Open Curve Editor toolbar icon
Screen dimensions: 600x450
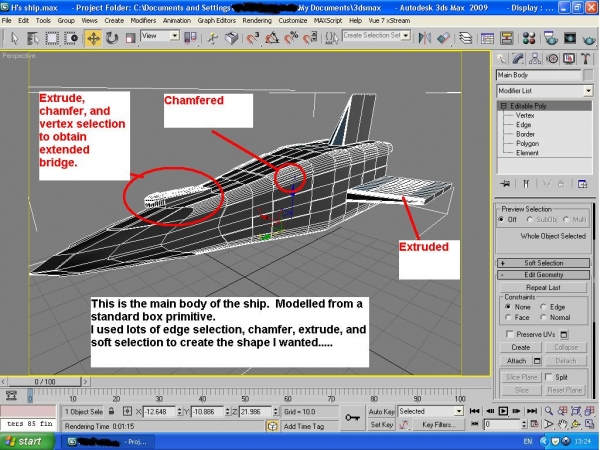coord(487,38)
